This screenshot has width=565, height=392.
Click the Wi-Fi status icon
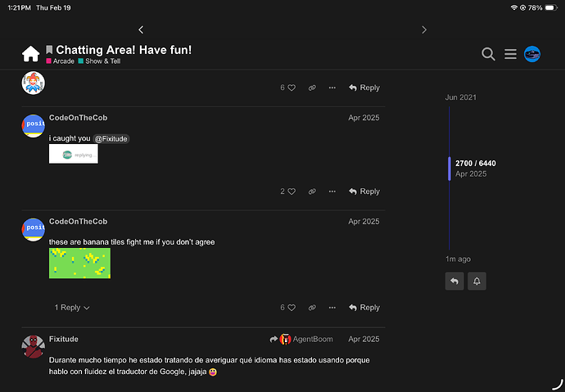(x=514, y=7)
